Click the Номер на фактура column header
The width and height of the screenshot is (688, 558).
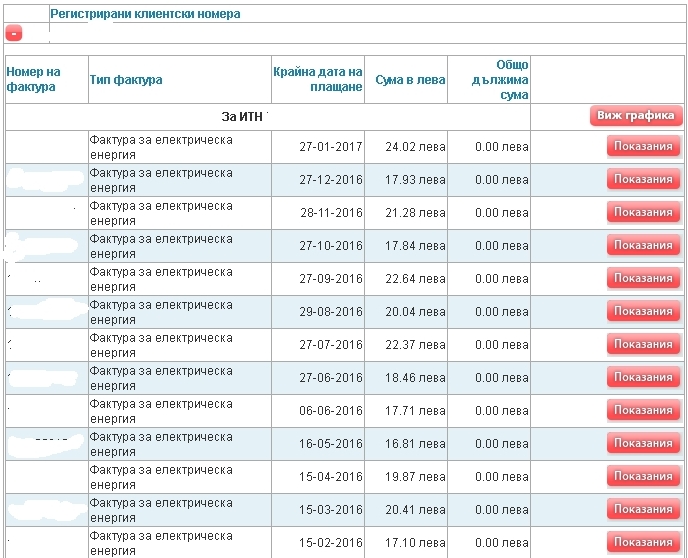pos(33,79)
